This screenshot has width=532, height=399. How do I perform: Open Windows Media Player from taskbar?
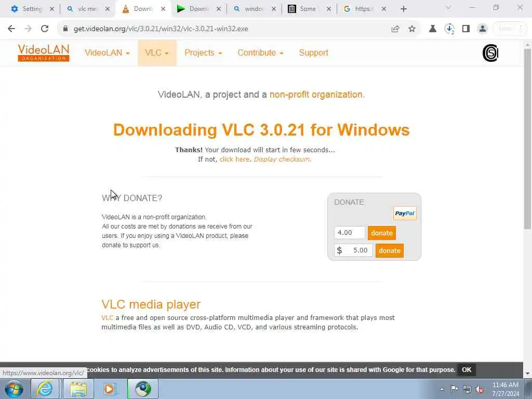[x=109, y=389]
